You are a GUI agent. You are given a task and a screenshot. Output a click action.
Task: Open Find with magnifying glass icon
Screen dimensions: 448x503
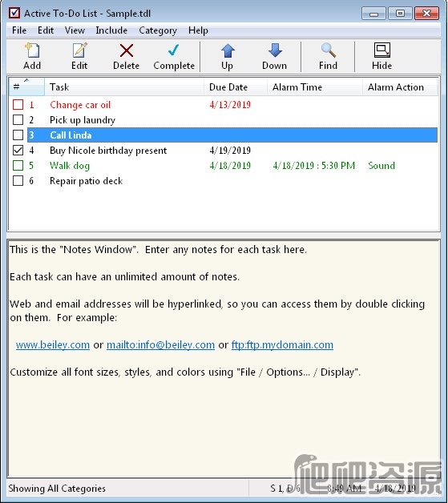click(328, 56)
